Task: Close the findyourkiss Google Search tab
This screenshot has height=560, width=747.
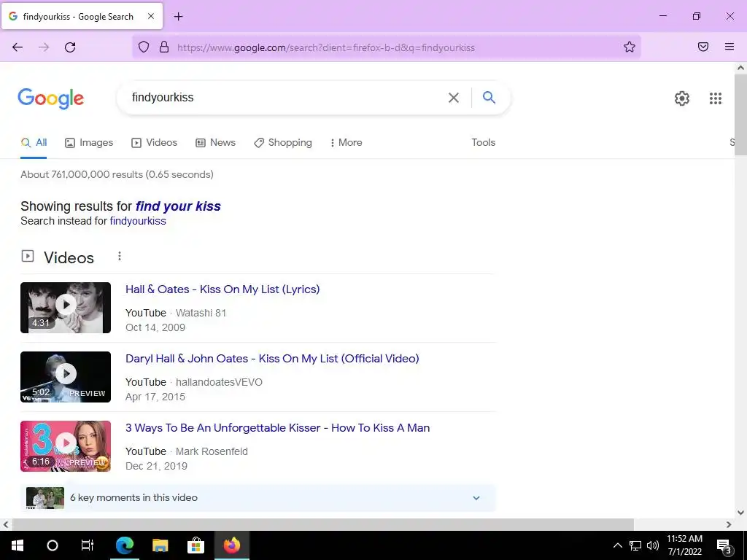Action: point(151,16)
